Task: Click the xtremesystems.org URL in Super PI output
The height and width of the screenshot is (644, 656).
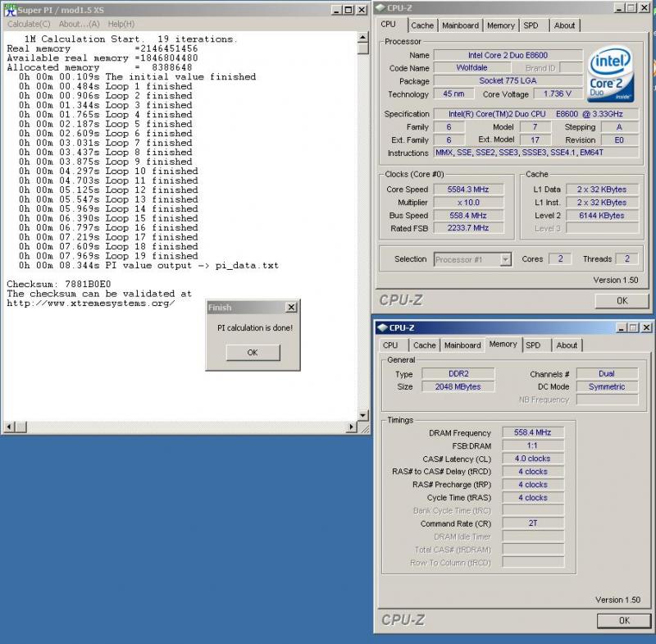Action: click(x=91, y=304)
